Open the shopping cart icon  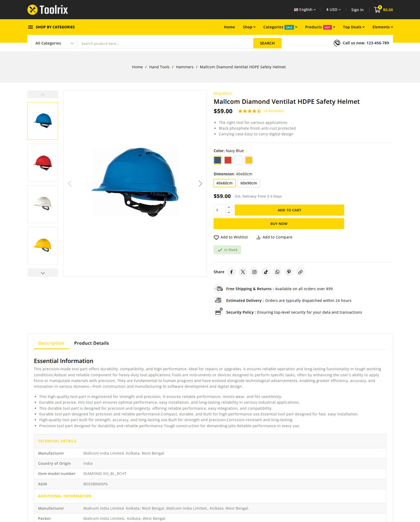pyautogui.click(x=377, y=10)
